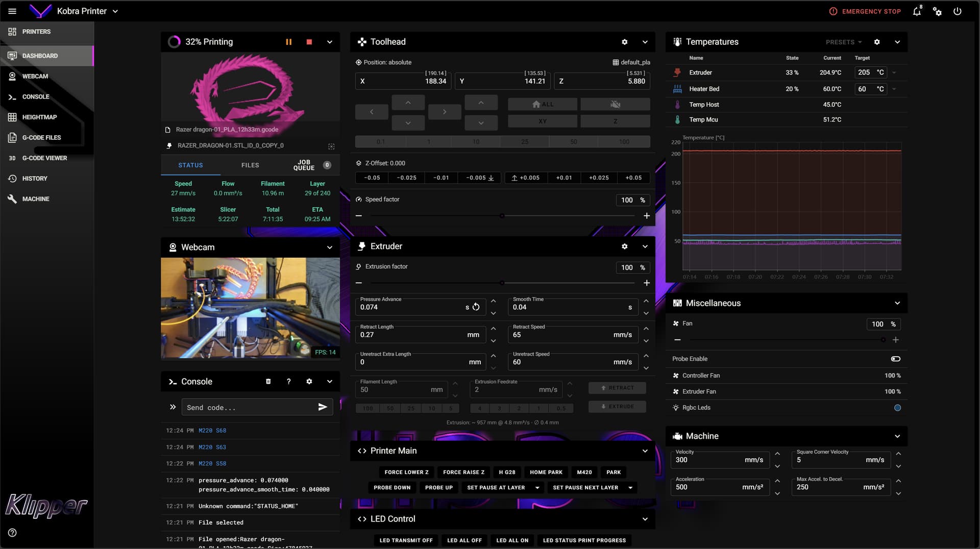Collapse the Machine limits panel

click(897, 436)
